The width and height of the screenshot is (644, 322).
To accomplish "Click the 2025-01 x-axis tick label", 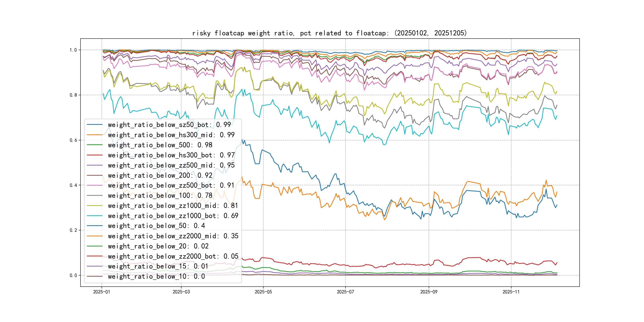I will (102, 292).
